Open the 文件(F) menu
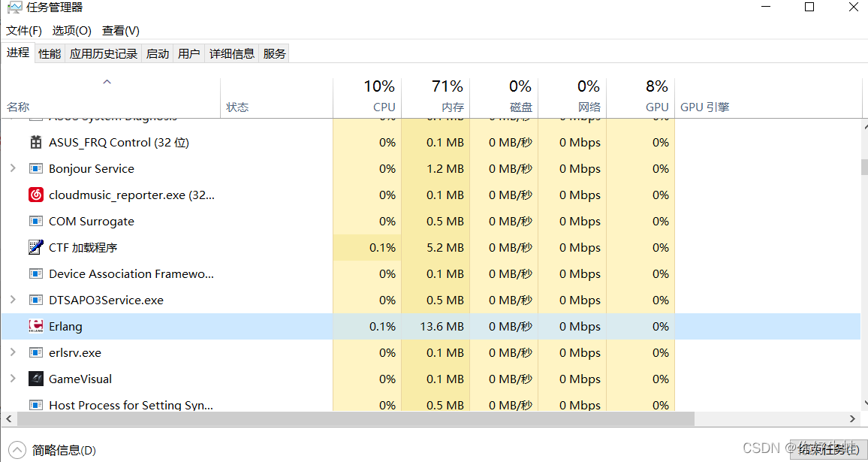The image size is (868, 462). coord(24,31)
